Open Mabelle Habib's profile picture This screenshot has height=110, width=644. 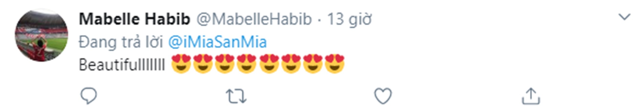point(42,35)
